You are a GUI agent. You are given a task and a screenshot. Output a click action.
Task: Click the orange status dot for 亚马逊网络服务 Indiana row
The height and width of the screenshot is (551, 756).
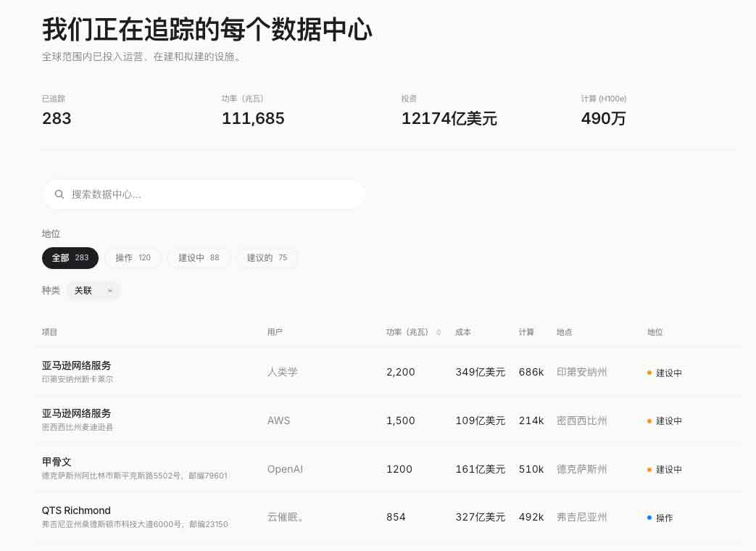(x=650, y=373)
